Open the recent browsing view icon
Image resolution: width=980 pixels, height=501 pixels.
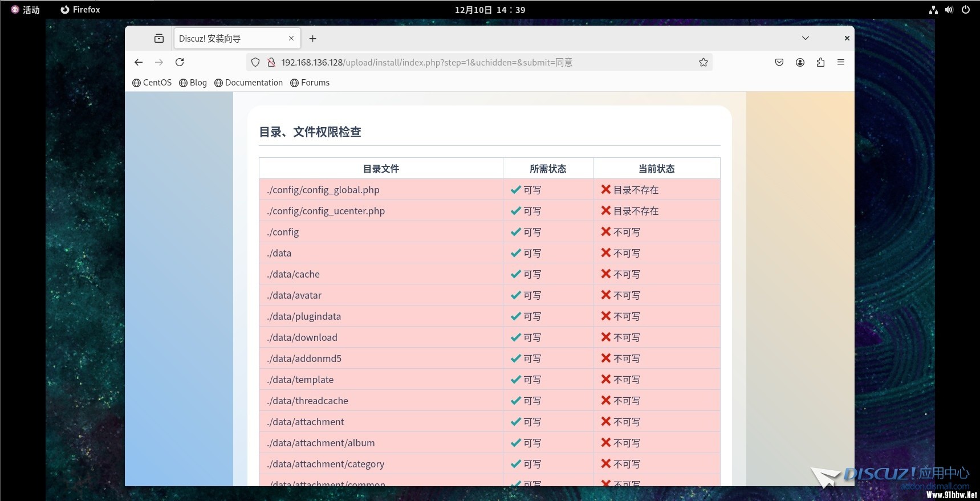(x=159, y=38)
